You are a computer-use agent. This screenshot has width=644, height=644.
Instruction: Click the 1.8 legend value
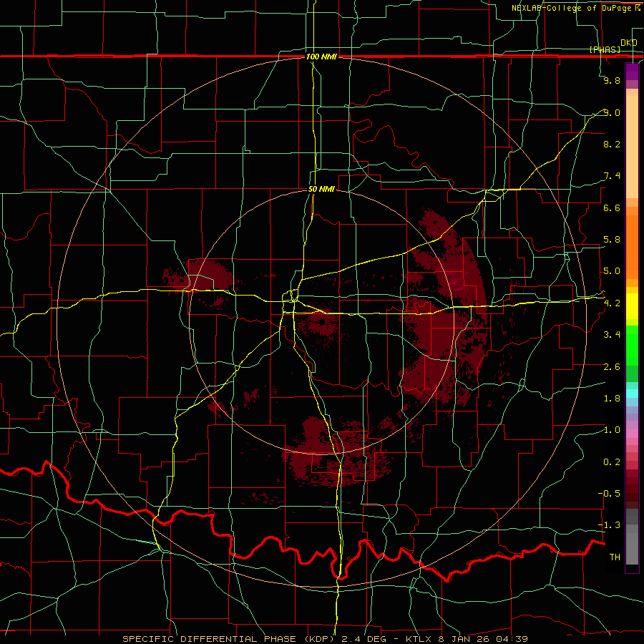[x=612, y=399]
